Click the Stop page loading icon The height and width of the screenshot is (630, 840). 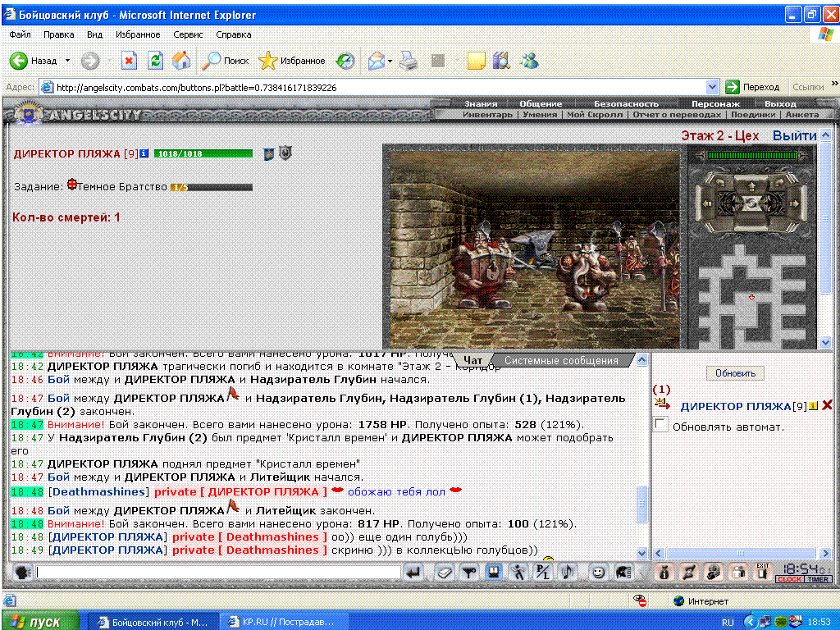click(129, 61)
